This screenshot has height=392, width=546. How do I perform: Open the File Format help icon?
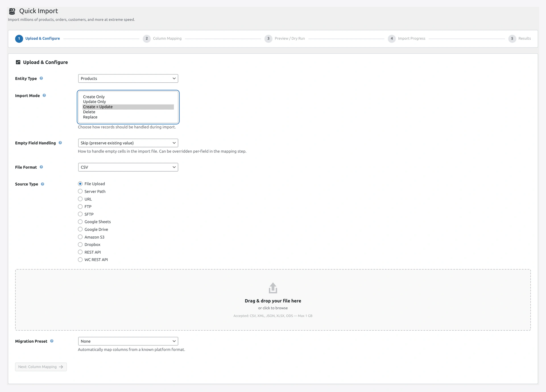coord(41,167)
